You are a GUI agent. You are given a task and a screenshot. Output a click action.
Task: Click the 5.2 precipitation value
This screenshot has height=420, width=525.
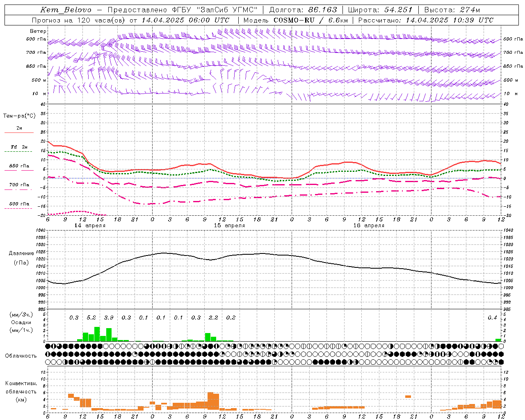point(91,318)
